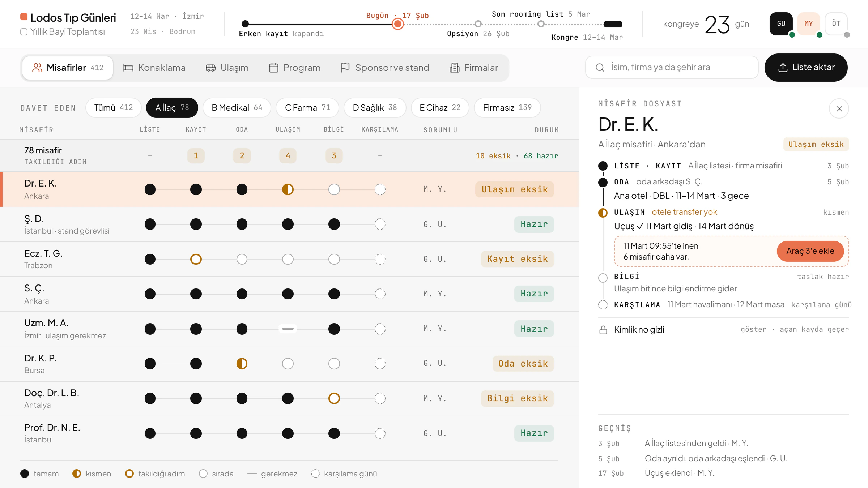Close the Misafir Dosyası panel
Screen dimensions: 868x488
point(839,108)
